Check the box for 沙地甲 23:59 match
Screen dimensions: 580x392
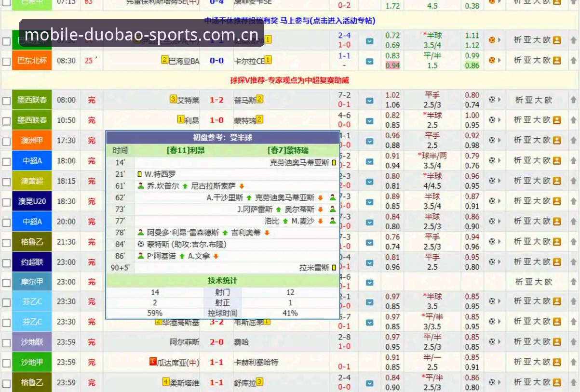tap(6, 363)
